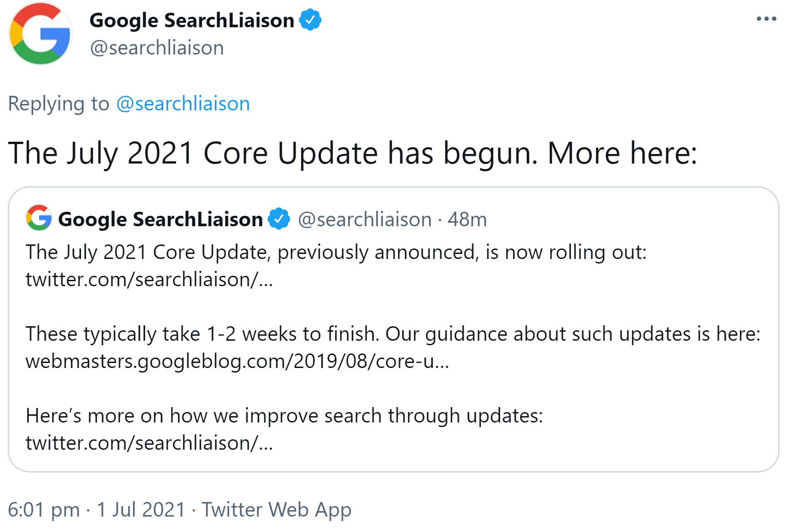
Task: Click the verified badge in the quoted tweet
Action: [x=279, y=219]
